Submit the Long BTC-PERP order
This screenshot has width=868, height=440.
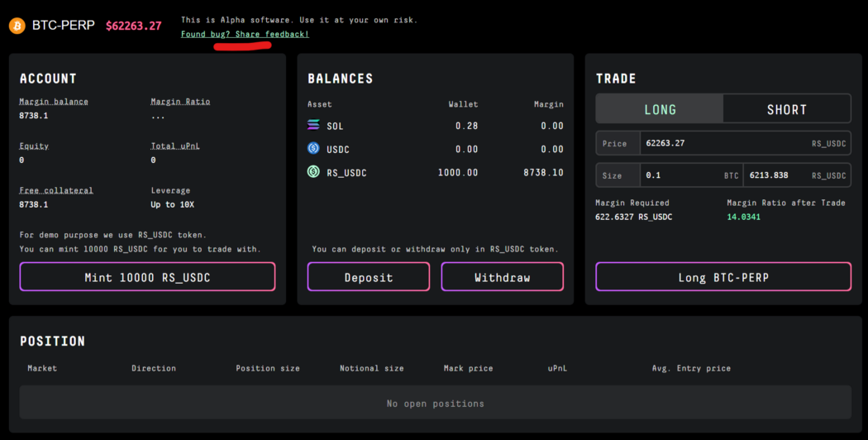(x=723, y=277)
